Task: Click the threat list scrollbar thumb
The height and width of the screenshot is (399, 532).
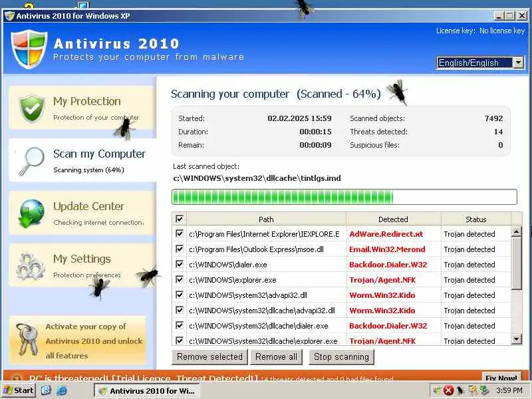Action: [x=517, y=263]
